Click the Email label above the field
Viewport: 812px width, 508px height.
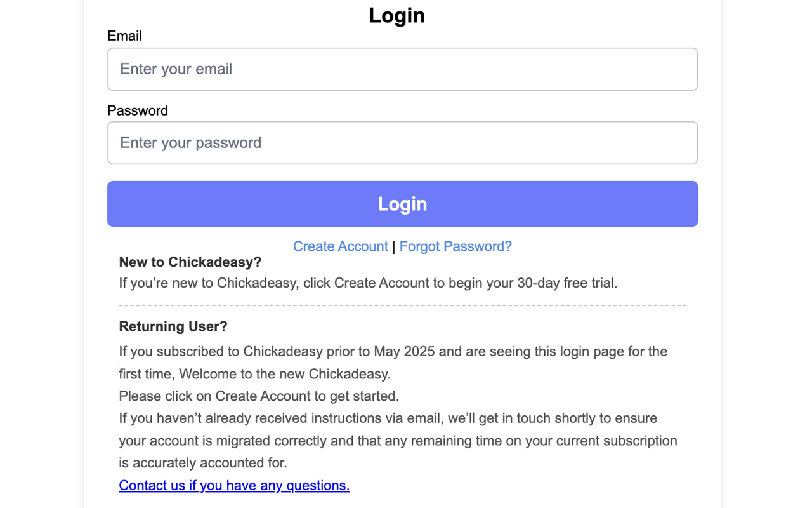pos(124,36)
